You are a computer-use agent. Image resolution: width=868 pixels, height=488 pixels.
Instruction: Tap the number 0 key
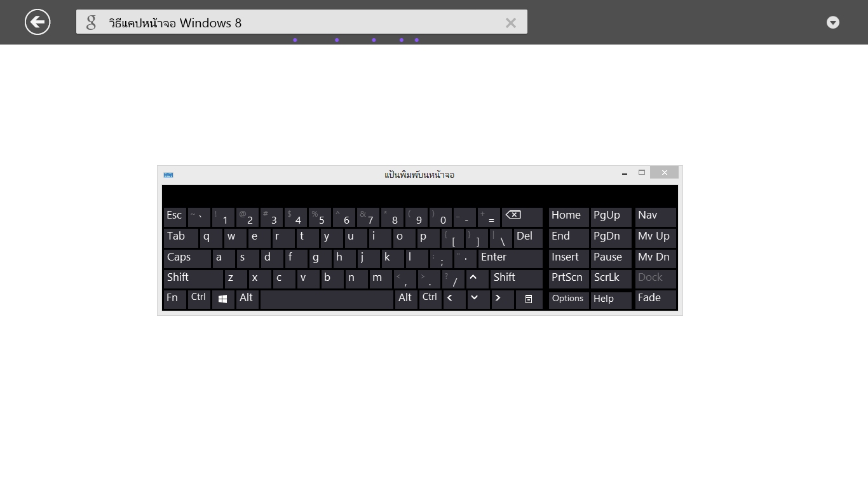click(440, 217)
